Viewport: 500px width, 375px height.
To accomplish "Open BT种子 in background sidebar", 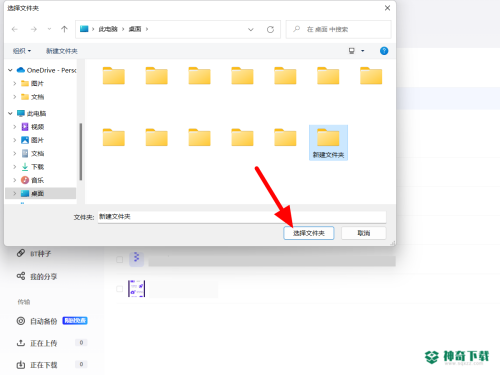I will tap(34, 254).
